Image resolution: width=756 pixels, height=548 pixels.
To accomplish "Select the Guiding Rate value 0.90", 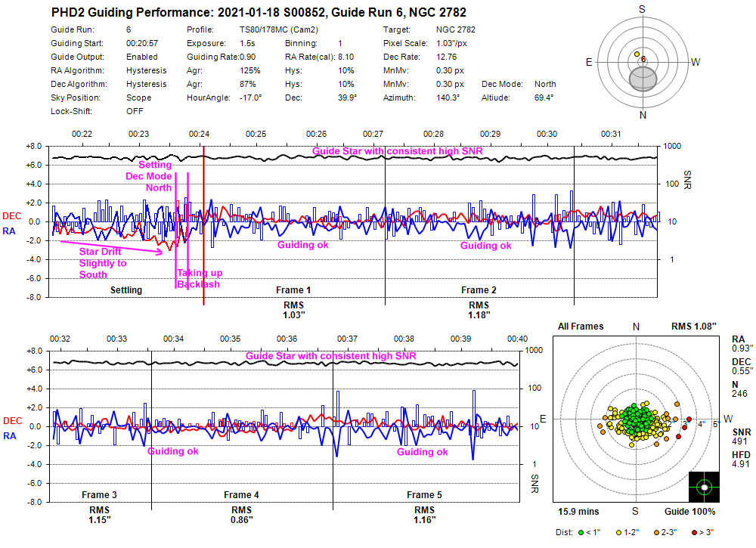I will coord(248,57).
